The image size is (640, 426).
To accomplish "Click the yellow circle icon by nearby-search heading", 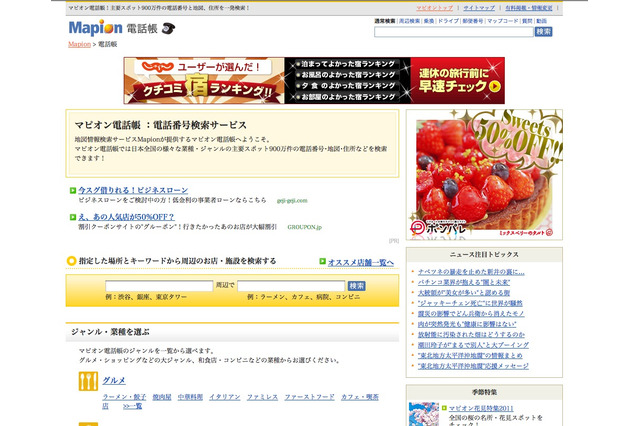I will 71,260.
